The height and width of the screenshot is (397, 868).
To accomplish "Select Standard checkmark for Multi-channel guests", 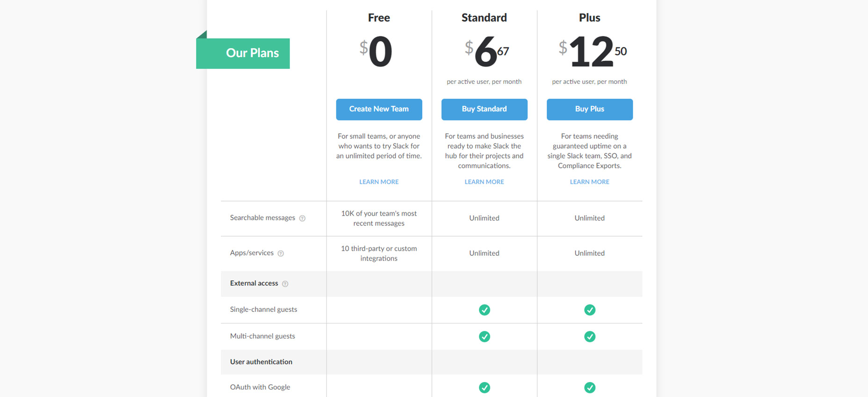I will 484,337.
